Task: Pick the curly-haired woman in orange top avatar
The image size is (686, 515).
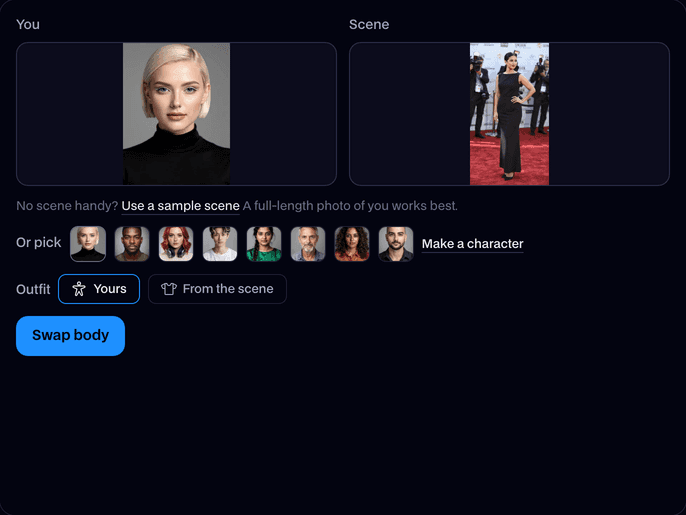Action: [352, 244]
